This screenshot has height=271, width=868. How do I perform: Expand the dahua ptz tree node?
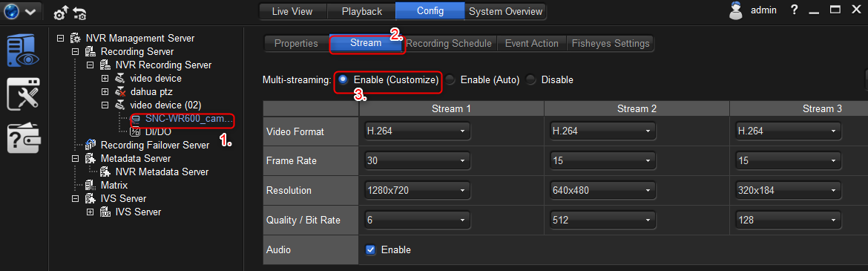pyautogui.click(x=105, y=91)
